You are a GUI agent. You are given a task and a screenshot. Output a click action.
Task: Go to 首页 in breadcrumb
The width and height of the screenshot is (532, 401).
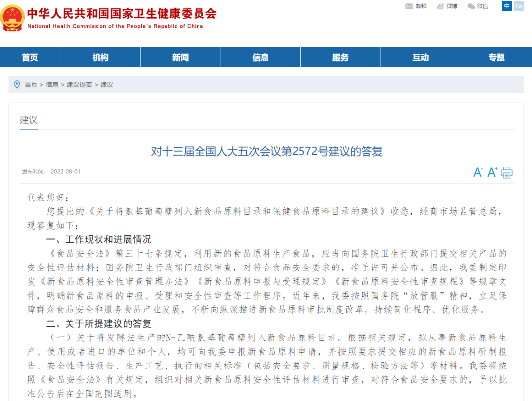[x=31, y=84]
